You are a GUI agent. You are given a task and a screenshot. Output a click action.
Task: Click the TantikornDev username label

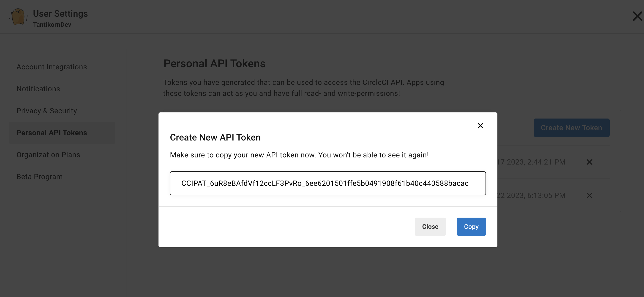[52, 25]
